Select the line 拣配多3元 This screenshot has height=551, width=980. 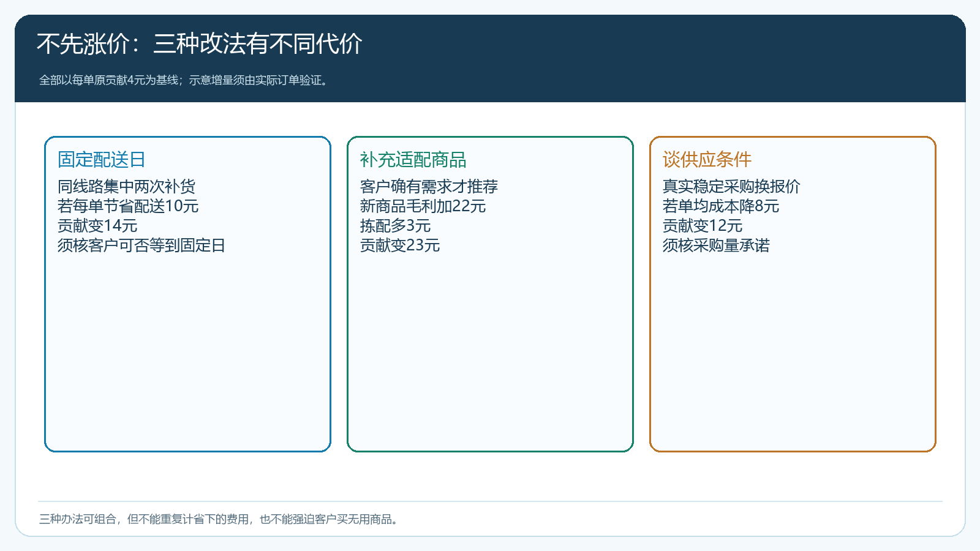click(396, 225)
